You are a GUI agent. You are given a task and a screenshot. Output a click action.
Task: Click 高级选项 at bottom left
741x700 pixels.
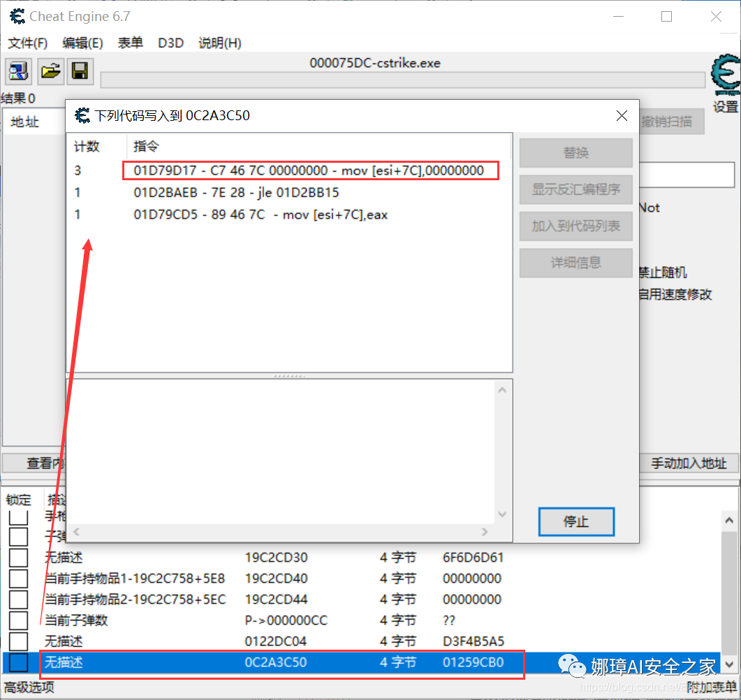(29, 687)
